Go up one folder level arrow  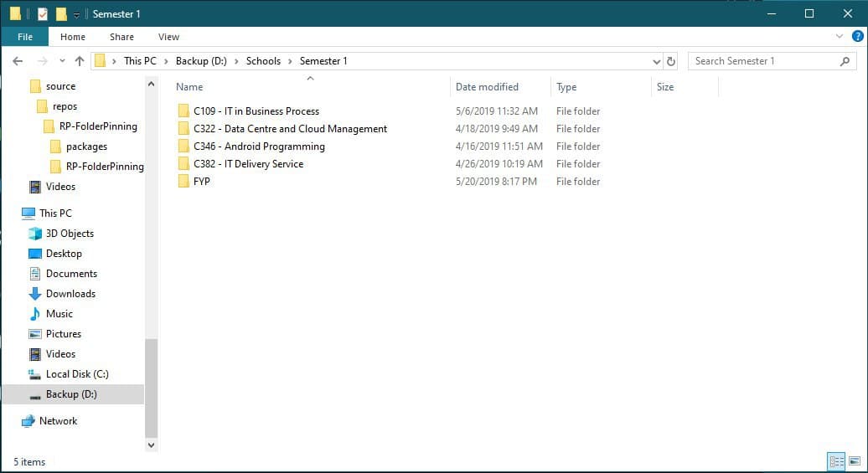point(80,61)
